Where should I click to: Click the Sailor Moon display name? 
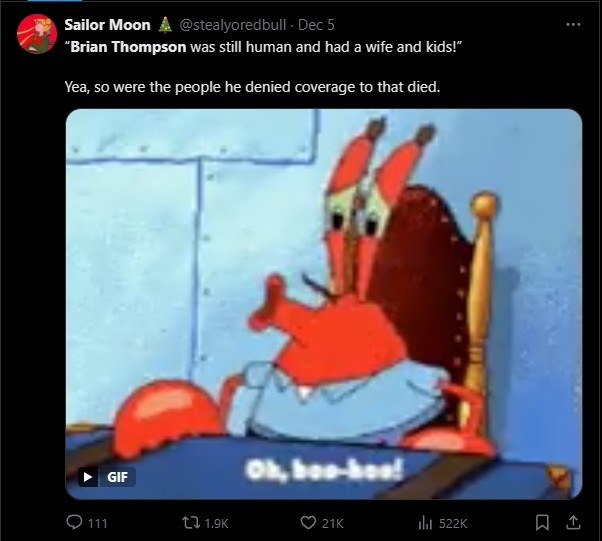click(x=108, y=25)
